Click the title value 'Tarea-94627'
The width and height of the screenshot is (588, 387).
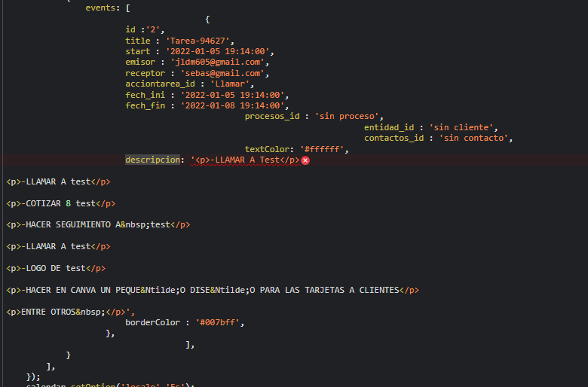pyautogui.click(x=198, y=41)
